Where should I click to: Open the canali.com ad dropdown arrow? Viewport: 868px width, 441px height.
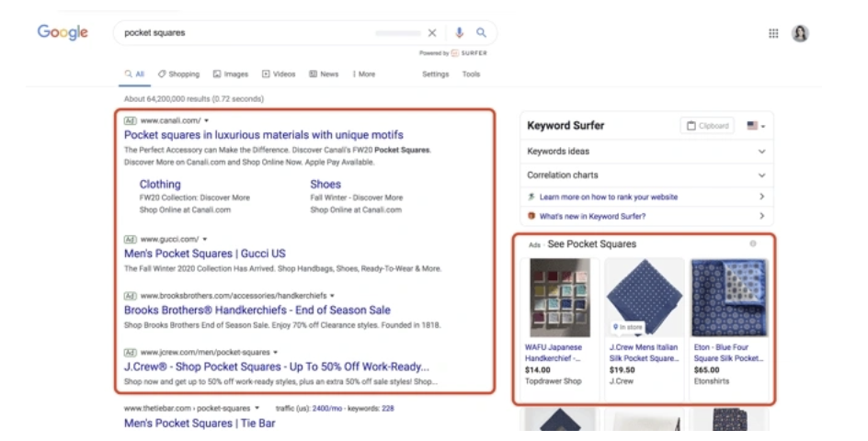[x=207, y=120]
